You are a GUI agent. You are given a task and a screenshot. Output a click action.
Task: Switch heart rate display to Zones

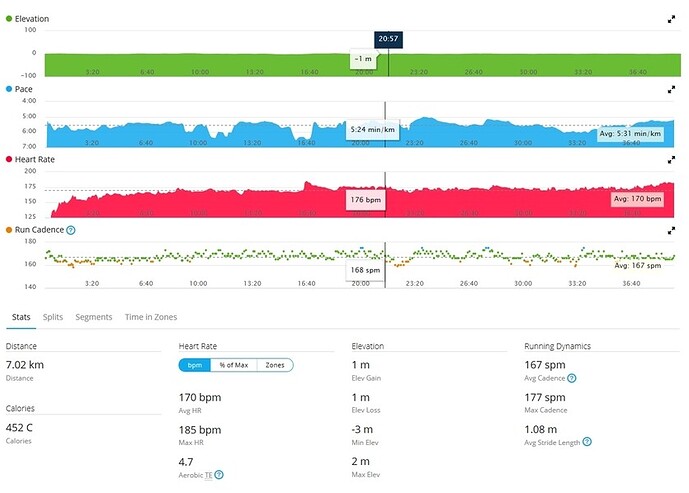coord(274,365)
